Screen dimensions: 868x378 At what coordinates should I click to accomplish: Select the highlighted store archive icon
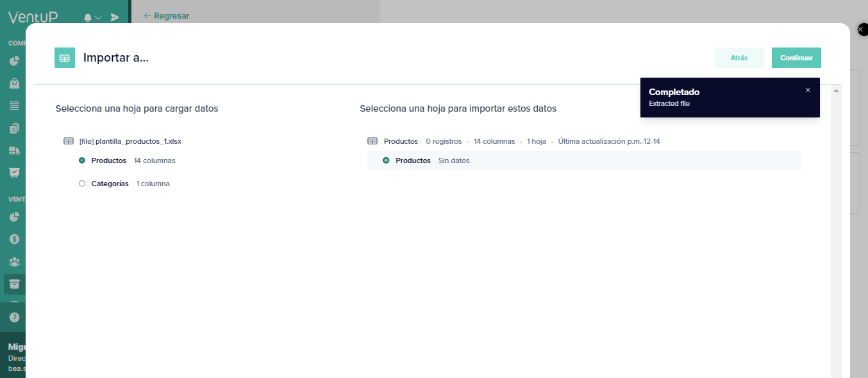tap(13, 284)
